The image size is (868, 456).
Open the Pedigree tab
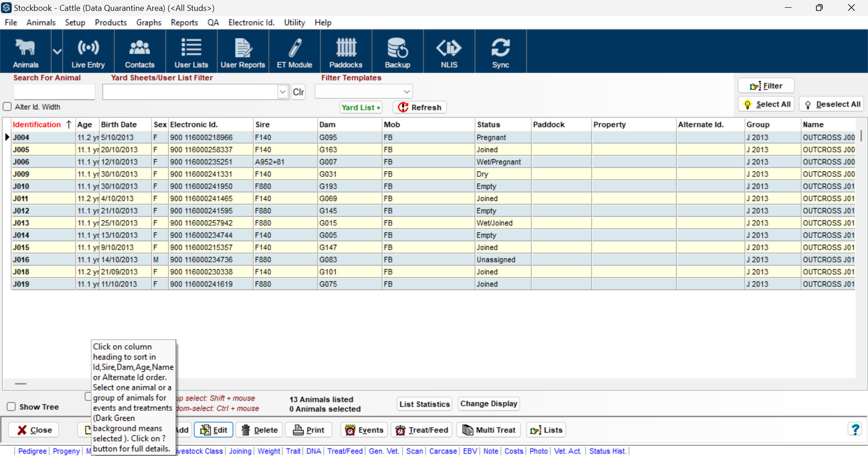click(x=33, y=451)
